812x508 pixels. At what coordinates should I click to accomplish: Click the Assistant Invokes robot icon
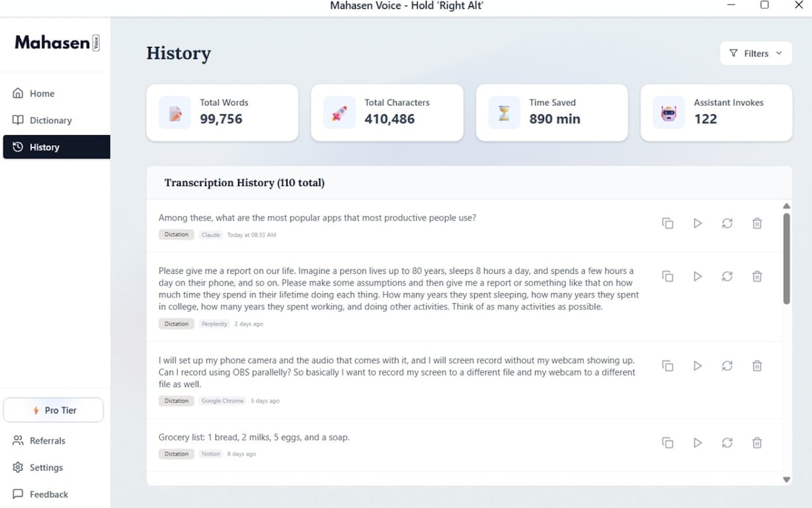click(x=669, y=113)
